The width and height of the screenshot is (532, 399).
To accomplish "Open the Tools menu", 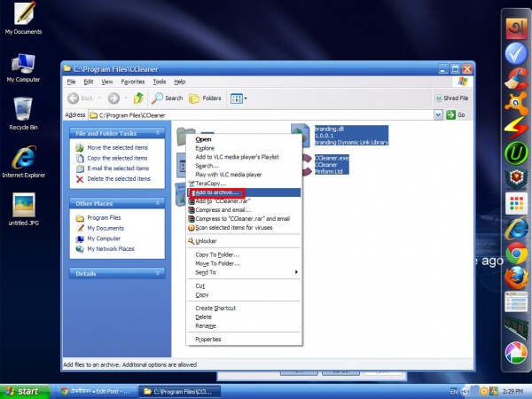I will pyautogui.click(x=160, y=82).
